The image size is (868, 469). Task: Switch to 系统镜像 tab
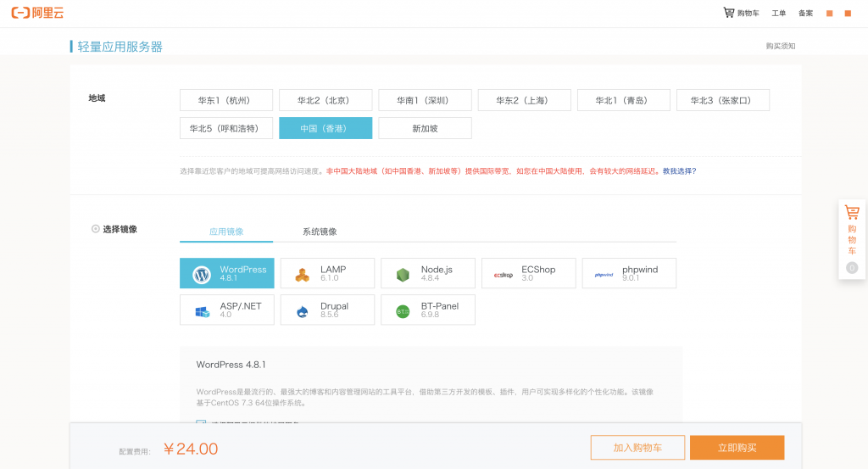pos(320,232)
